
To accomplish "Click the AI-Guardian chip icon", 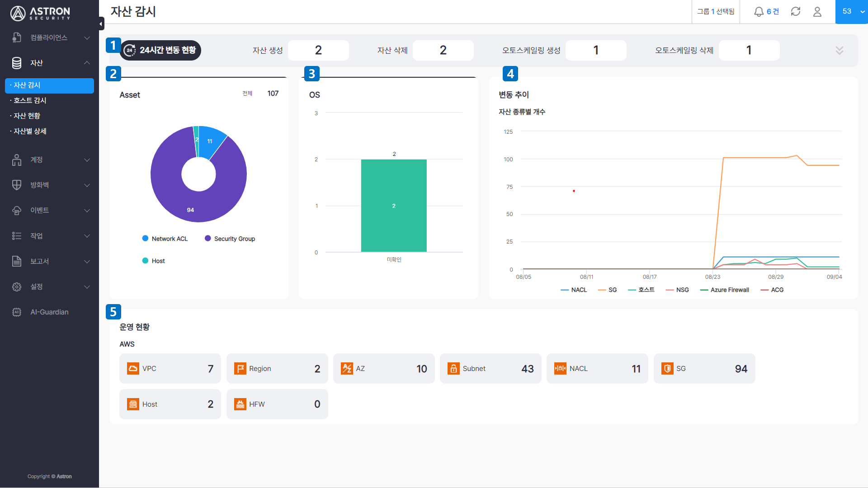I will pos(17,312).
